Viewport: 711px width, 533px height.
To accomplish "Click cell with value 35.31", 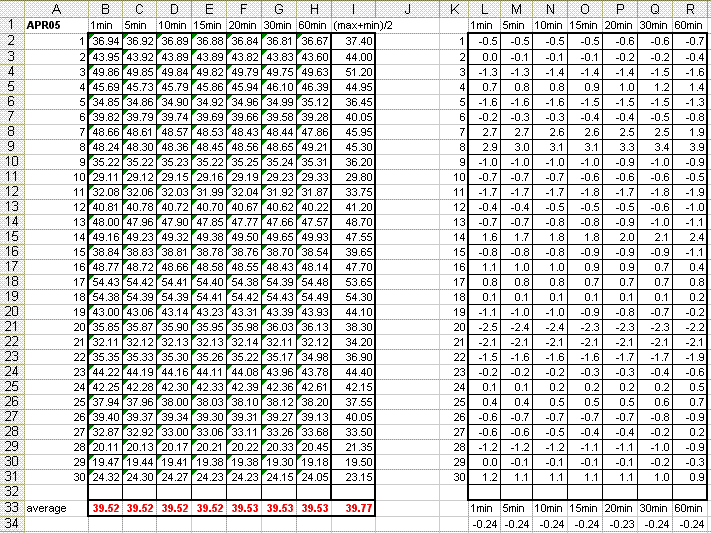I will tap(314, 162).
